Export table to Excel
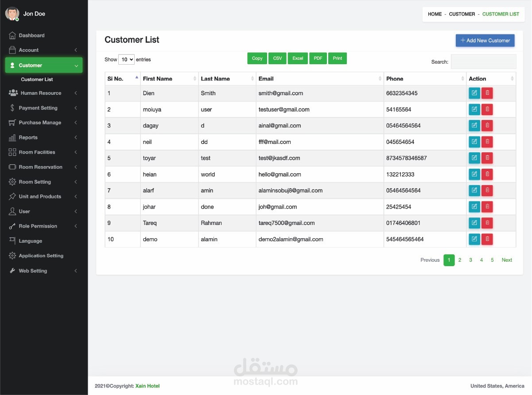This screenshot has width=532, height=395. pos(298,58)
